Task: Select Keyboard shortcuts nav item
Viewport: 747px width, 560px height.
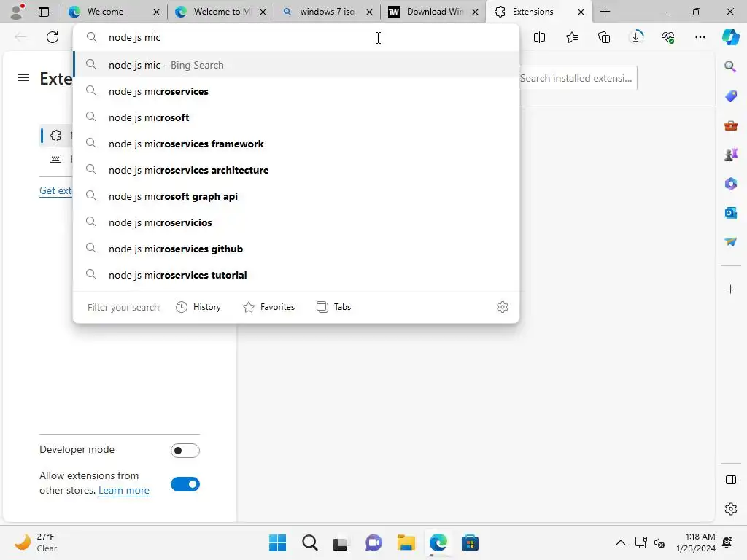Action: coord(56,158)
